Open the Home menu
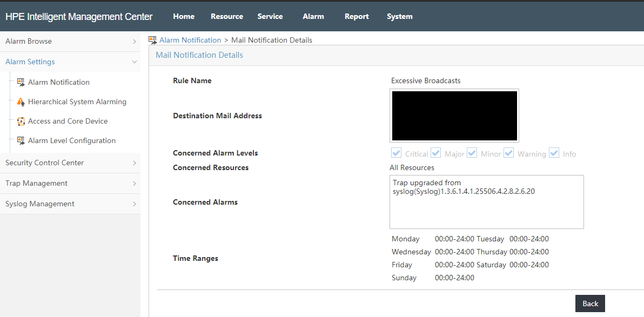Screen dimensions: 644x317 [184, 16]
